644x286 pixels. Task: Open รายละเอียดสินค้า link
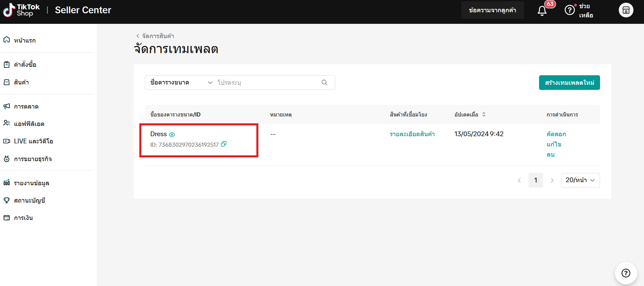(412, 134)
